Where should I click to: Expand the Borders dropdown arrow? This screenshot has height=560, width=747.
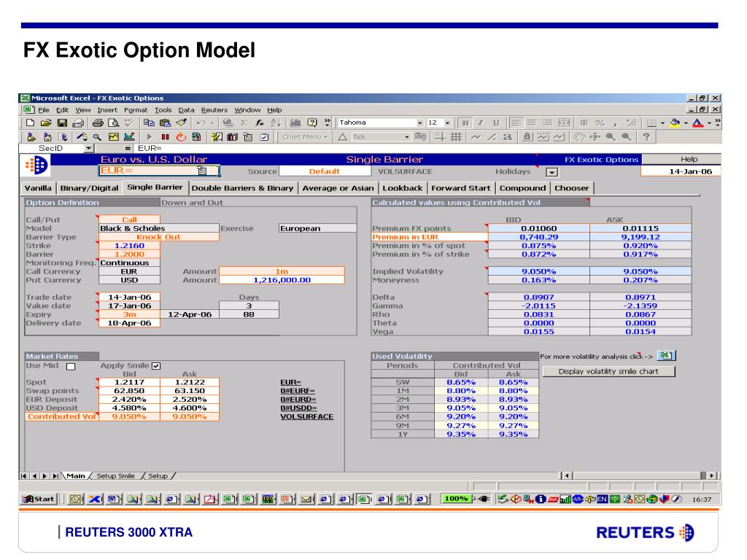click(x=662, y=122)
